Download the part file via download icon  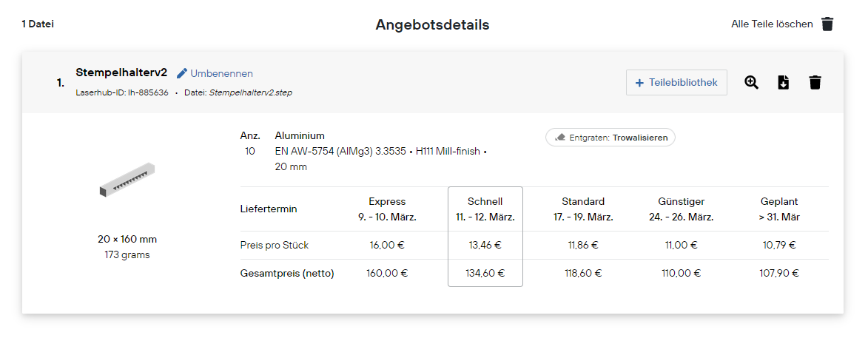783,83
